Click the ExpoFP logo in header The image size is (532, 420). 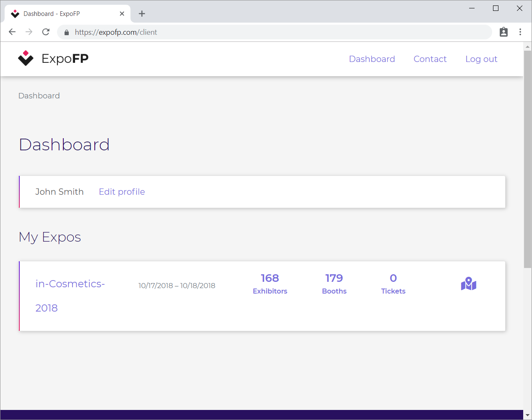pyautogui.click(x=53, y=59)
